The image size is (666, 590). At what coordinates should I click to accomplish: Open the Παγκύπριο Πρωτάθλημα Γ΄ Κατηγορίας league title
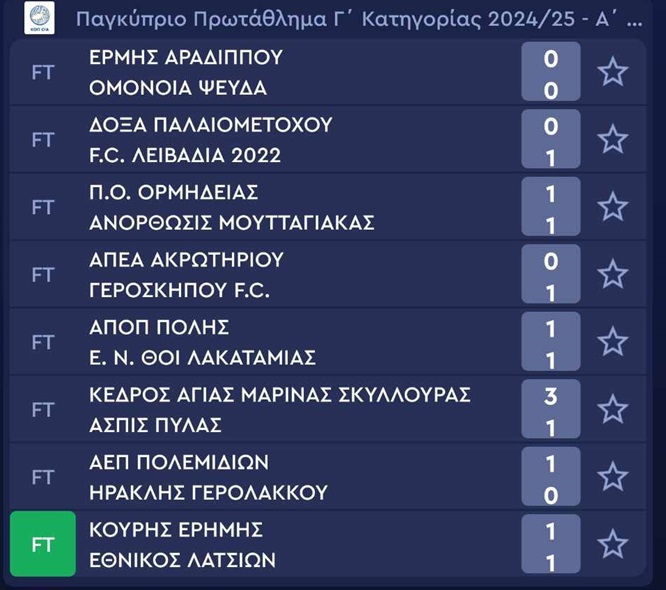(x=359, y=19)
